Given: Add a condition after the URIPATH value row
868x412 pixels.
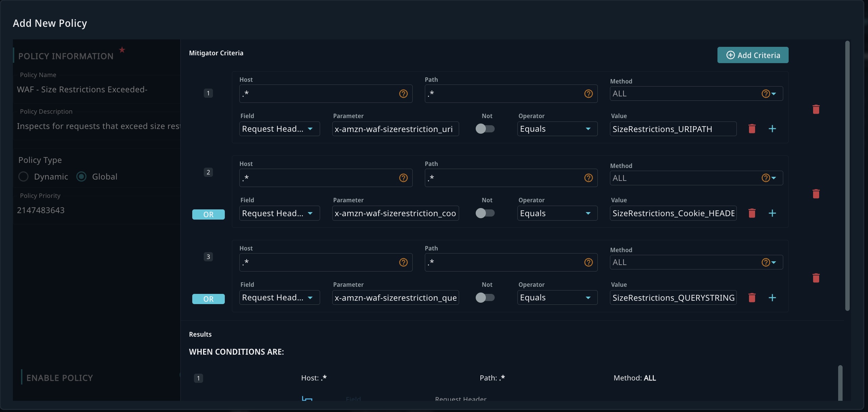Looking at the screenshot, I should (772, 129).
